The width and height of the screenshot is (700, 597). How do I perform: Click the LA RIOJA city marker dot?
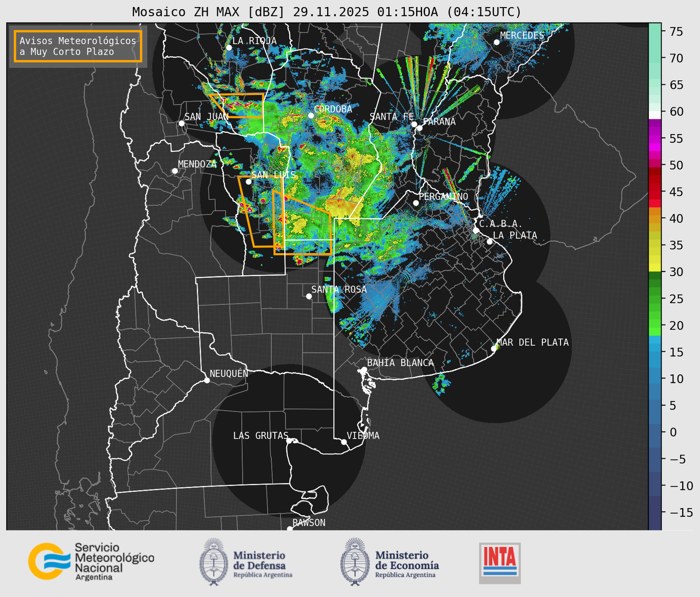229,48
